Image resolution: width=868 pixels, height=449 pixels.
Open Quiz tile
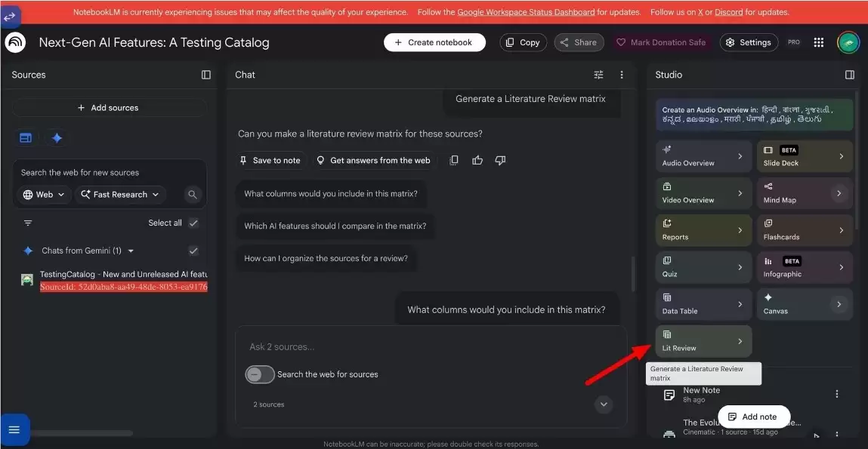click(703, 268)
